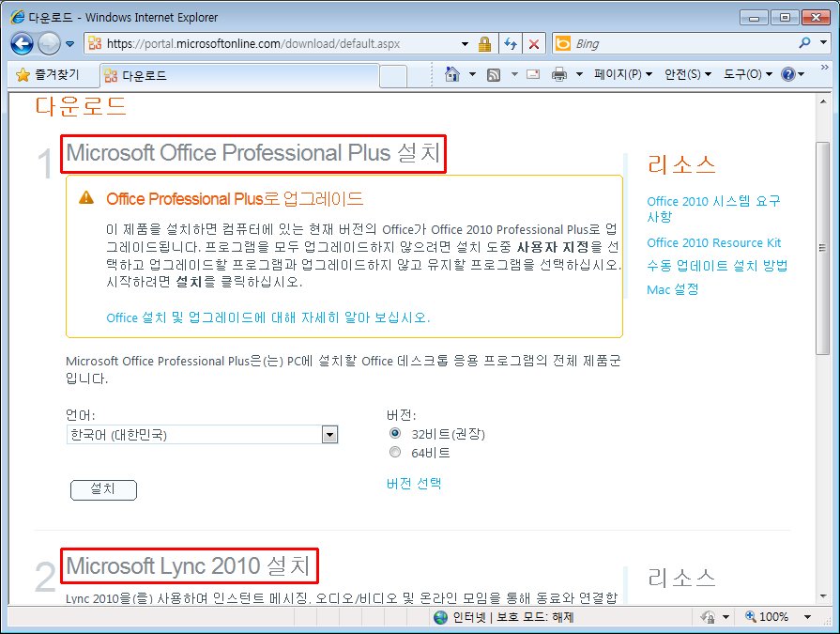Click the browser Back arrow button
The width and height of the screenshot is (840, 634).
tap(23, 43)
